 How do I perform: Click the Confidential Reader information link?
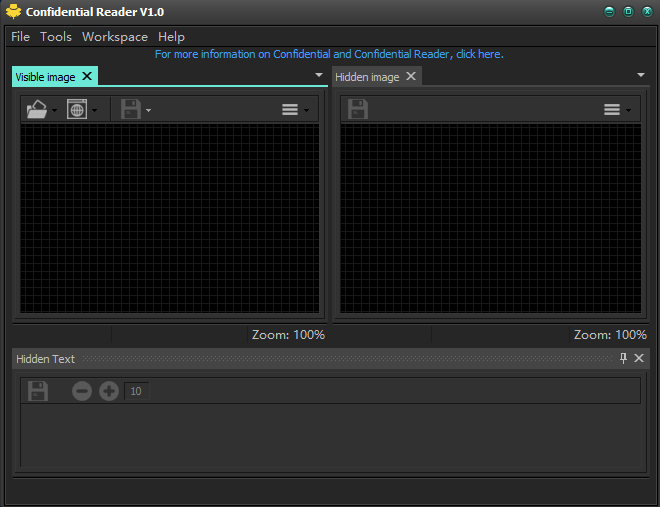coord(329,54)
